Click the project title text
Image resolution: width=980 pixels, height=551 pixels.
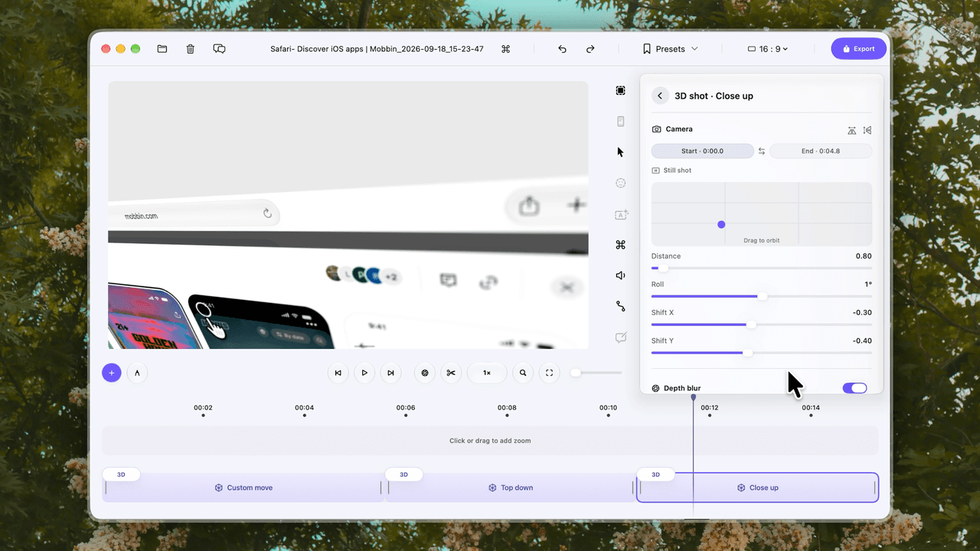coord(377,49)
